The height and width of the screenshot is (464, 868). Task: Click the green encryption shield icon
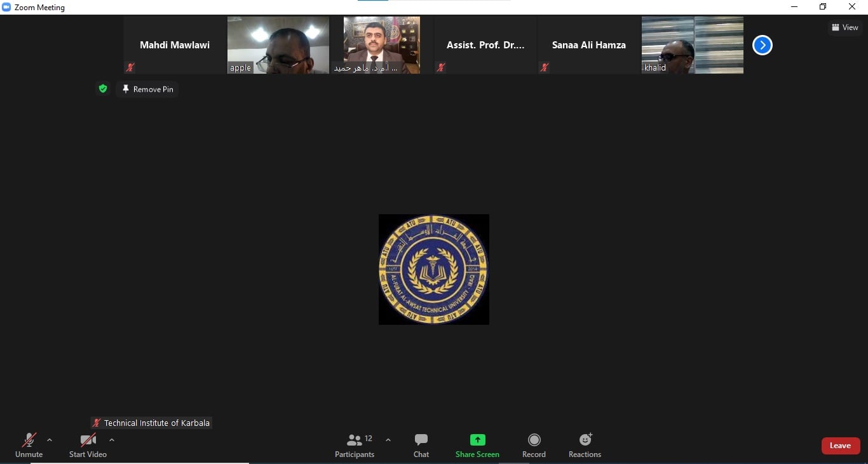103,88
